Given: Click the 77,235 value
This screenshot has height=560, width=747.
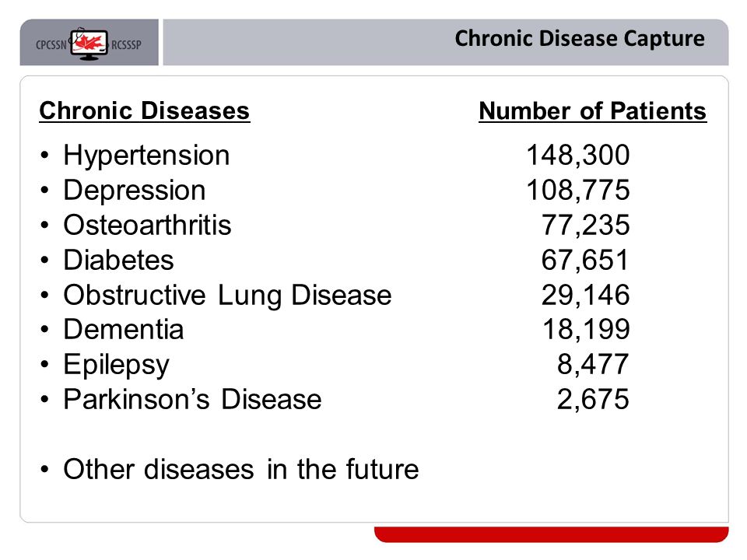Looking at the screenshot, I should [585, 225].
